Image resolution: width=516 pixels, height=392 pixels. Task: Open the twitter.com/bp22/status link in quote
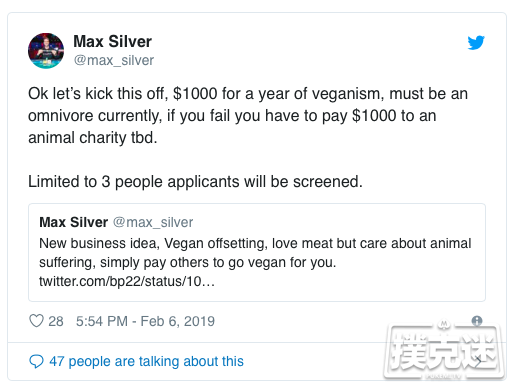[127, 281]
